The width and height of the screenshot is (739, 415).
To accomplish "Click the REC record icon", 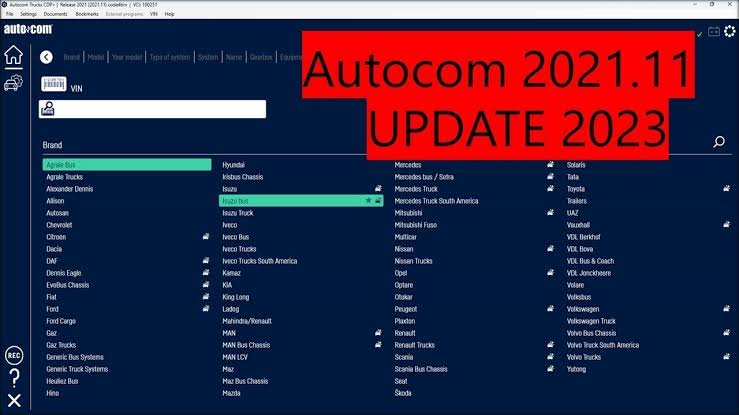I will click(14, 355).
